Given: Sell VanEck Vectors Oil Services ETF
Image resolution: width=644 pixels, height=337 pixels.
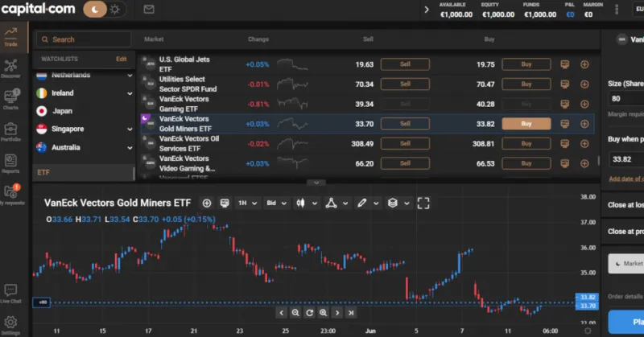Looking at the screenshot, I should coord(405,143).
